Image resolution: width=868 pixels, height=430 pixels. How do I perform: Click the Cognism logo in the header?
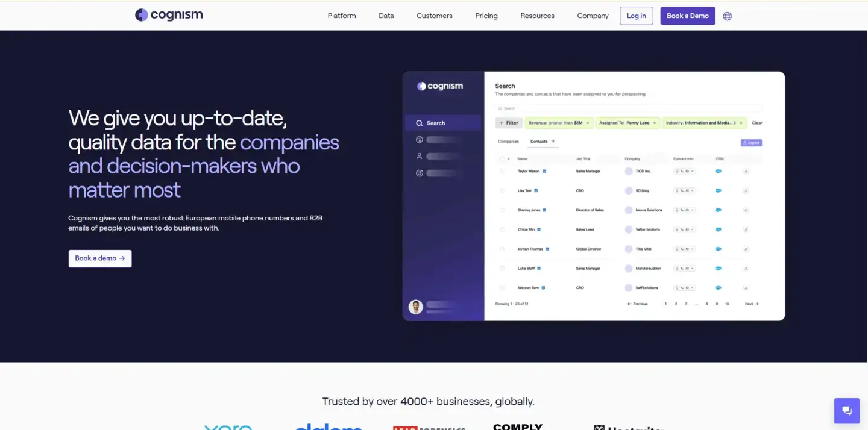[x=169, y=15]
